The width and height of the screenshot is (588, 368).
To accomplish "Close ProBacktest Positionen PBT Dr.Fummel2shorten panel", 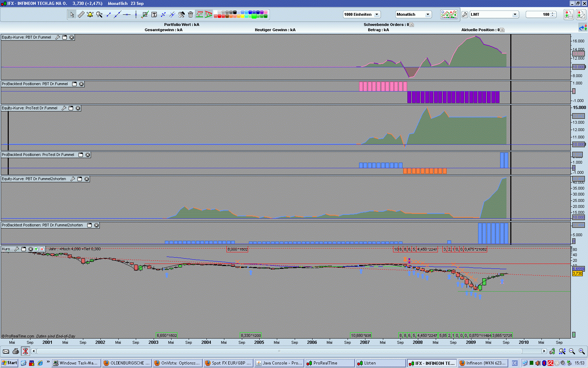I will (x=97, y=225).
